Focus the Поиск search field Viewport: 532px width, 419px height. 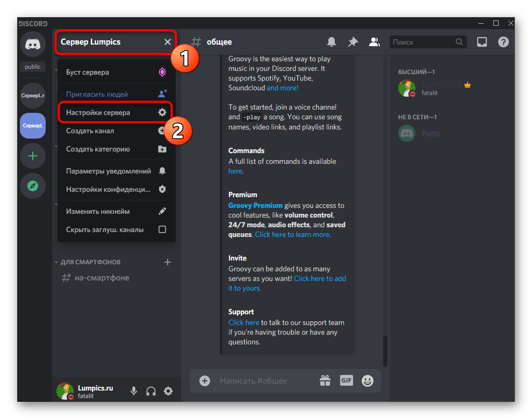coord(423,42)
